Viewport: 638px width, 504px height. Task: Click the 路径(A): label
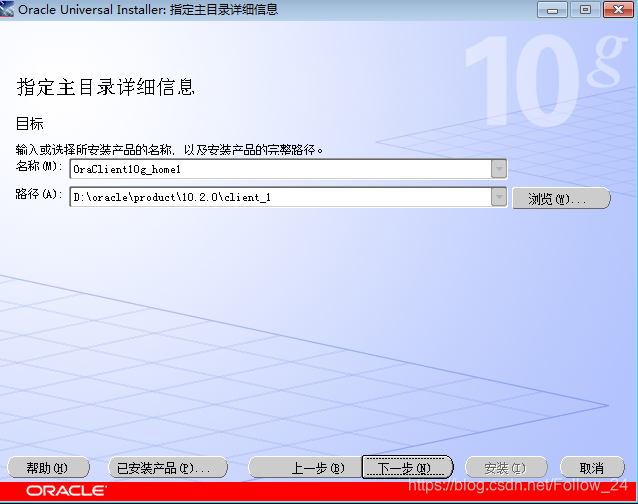tap(39, 194)
